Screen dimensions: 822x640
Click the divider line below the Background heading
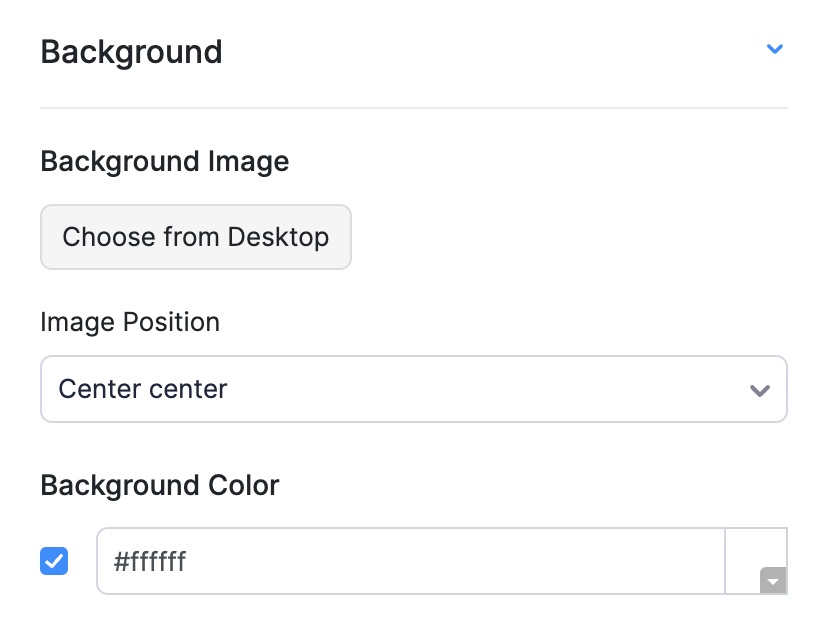point(413,107)
